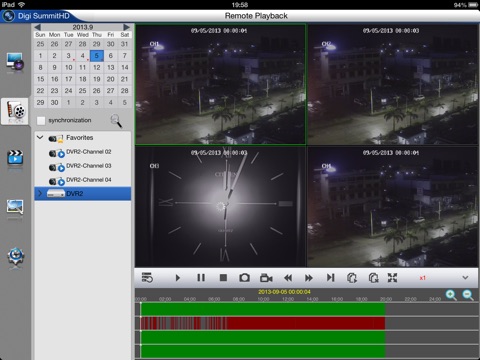Viewport: 480px width, 360px height.
Task: Select the channel 03 clock video pane
Action: [220, 207]
